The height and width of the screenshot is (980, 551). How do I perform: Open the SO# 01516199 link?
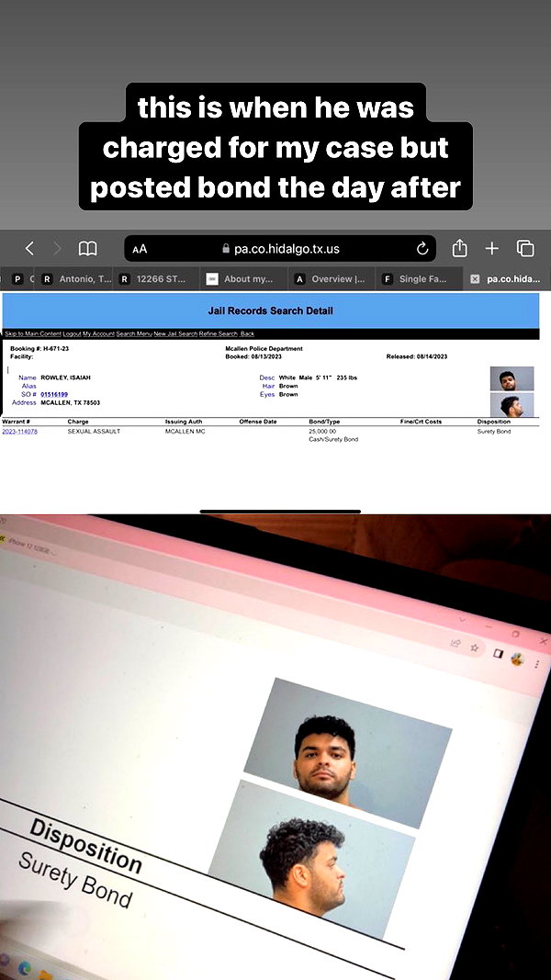tap(54, 394)
